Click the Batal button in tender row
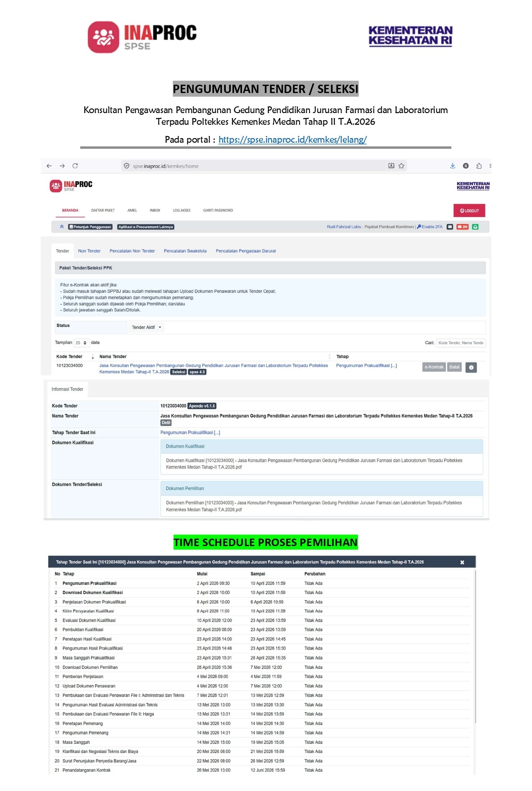This screenshot has width=532, height=791. point(454,368)
